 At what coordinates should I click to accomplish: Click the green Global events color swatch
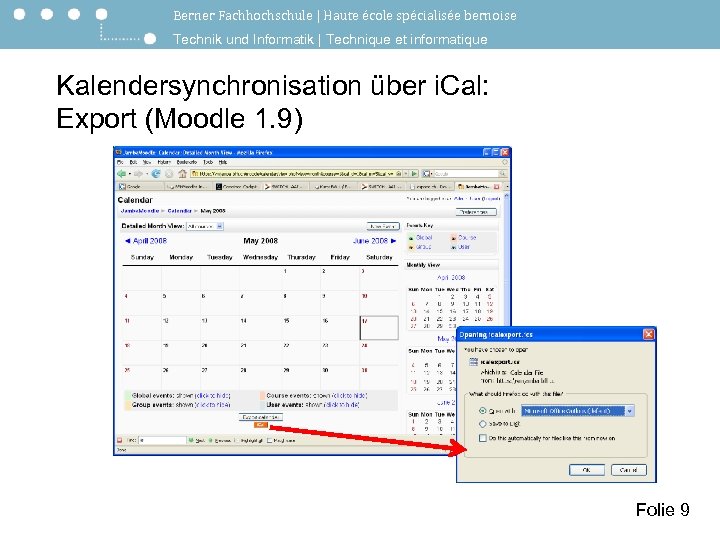[x=128, y=396]
